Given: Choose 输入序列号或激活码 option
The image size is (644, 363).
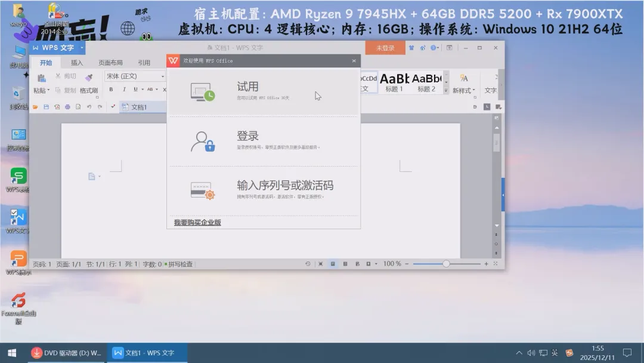Looking at the screenshot, I should tap(264, 190).
